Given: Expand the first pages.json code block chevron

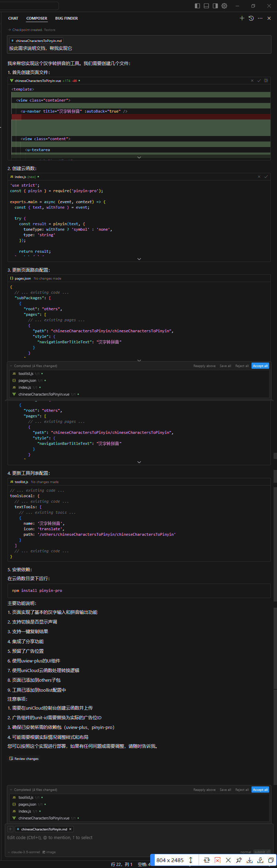Looking at the screenshot, I should tap(139, 360).
